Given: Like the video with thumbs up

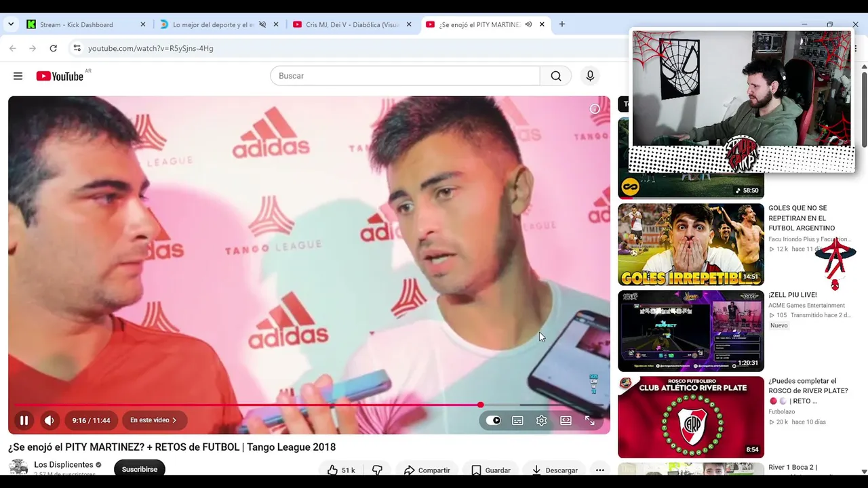Looking at the screenshot, I should tap(341, 470).
